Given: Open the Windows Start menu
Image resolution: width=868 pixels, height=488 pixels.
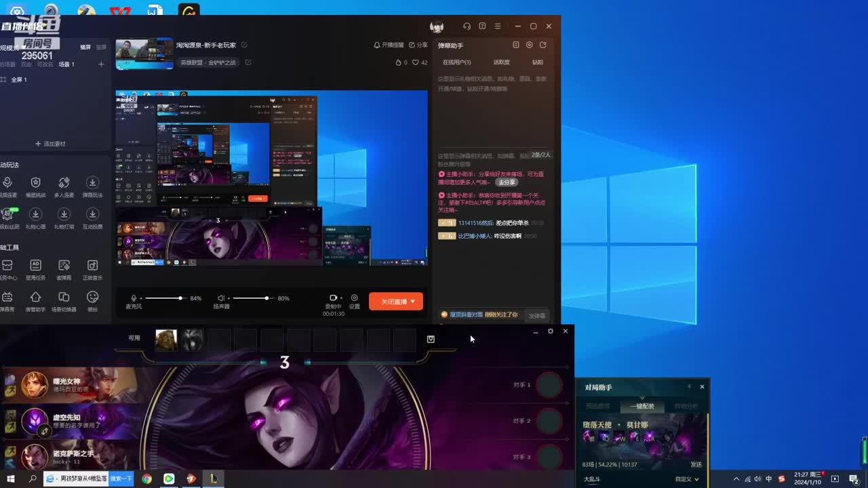Looking at the screenshot, I should pos(11,479).
